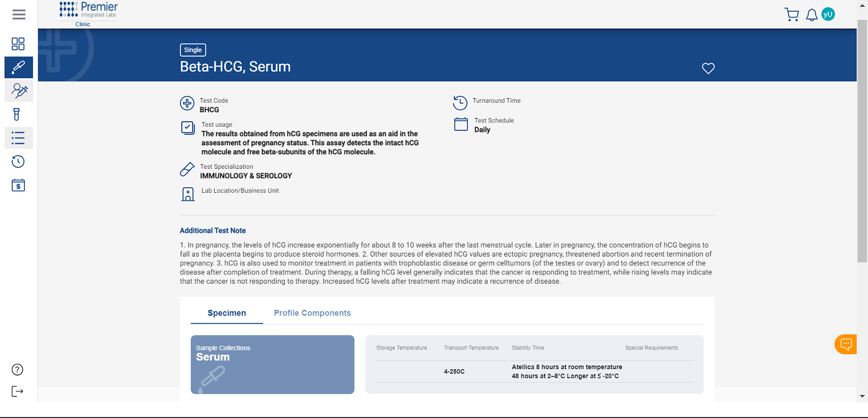868x418 pixels.
Task: Open the list view sidebar icon
Action: click(18, 138)
